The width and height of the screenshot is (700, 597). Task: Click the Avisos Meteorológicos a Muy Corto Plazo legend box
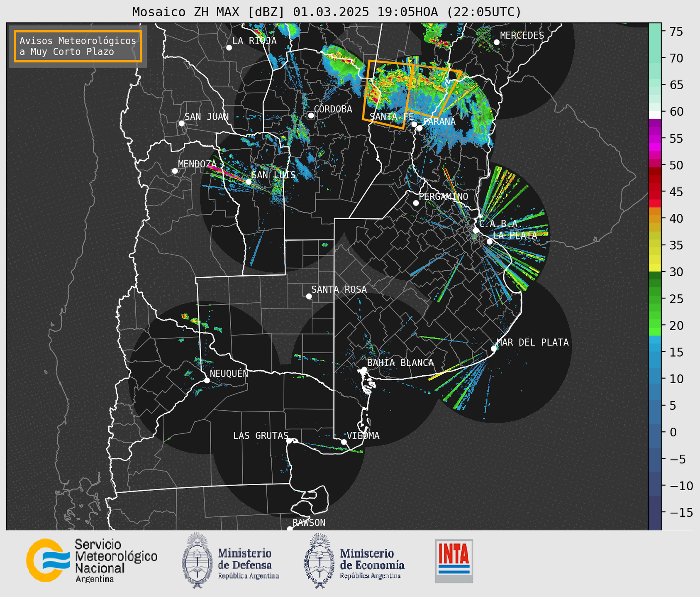tap(78, 46)
